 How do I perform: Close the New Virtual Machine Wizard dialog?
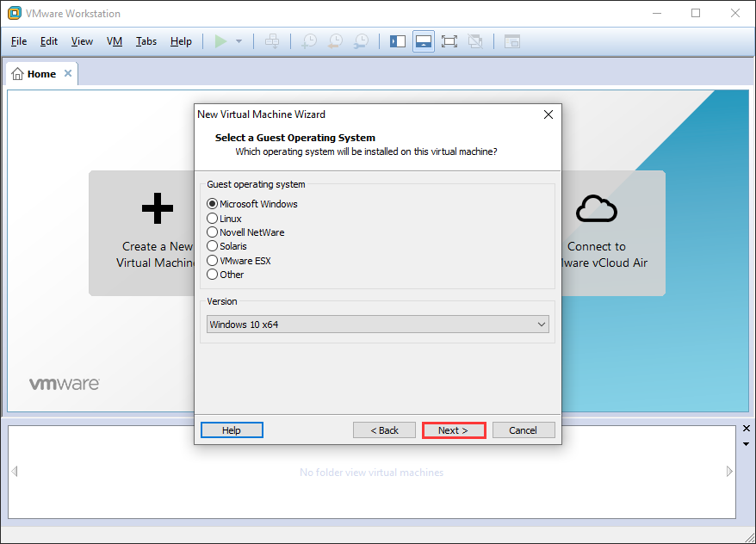pos(548,114)
